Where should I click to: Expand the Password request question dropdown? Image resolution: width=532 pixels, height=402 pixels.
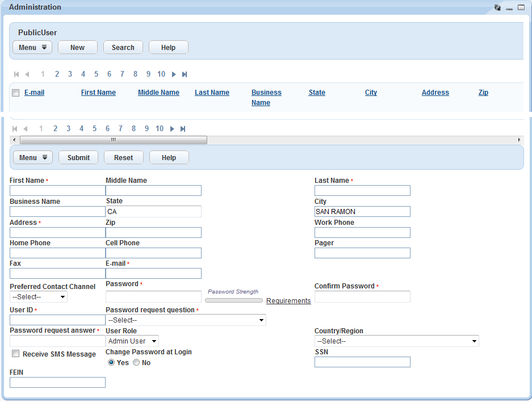pos(186,320)
